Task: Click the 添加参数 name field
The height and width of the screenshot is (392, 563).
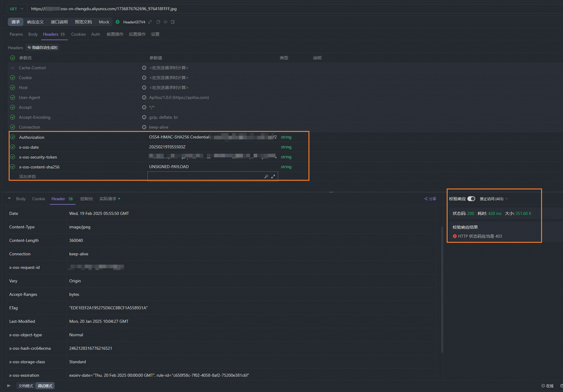Action: point(28,177)
